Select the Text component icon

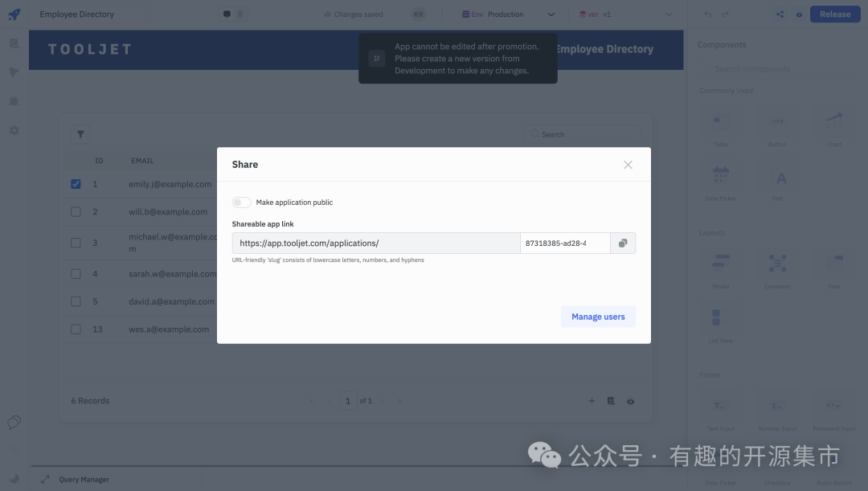pyautogui.click(x=777, y=176)
